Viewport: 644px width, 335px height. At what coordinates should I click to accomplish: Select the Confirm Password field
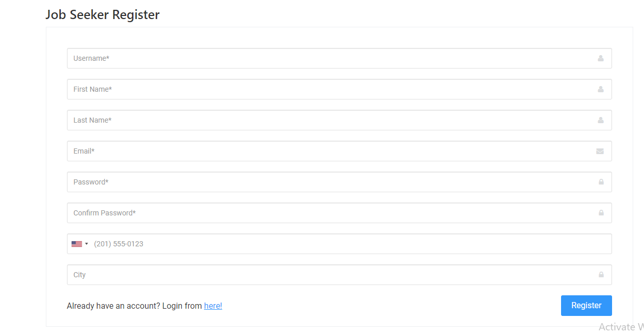coord(309,213)
